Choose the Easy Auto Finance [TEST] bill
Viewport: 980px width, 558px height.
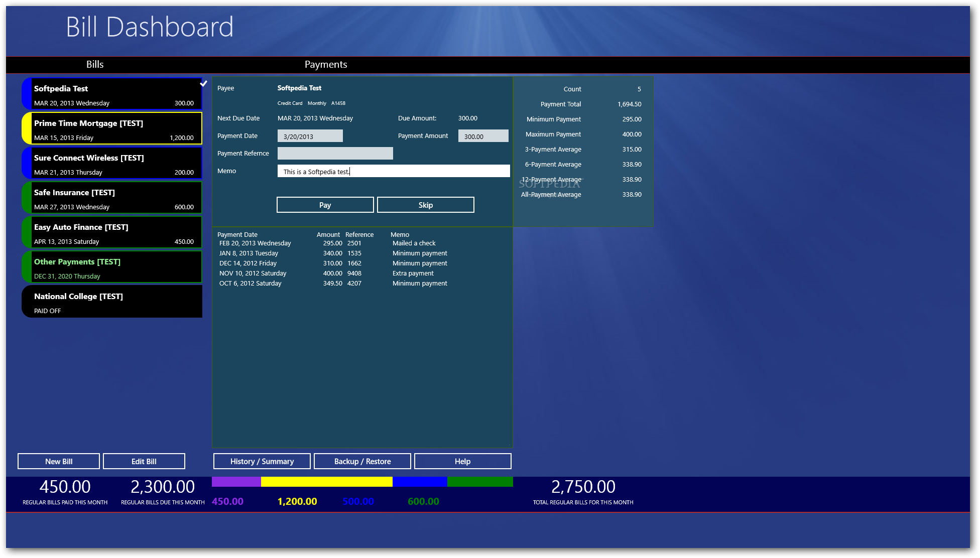point(112,232)
